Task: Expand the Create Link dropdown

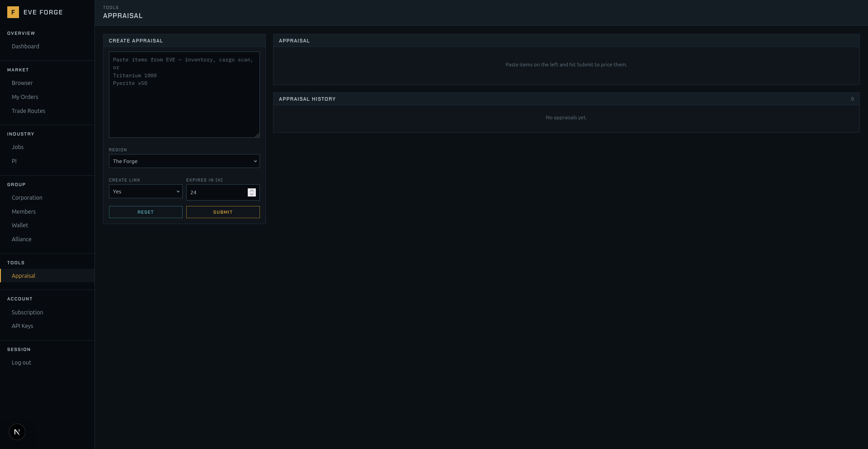Action: pos(146,192)
